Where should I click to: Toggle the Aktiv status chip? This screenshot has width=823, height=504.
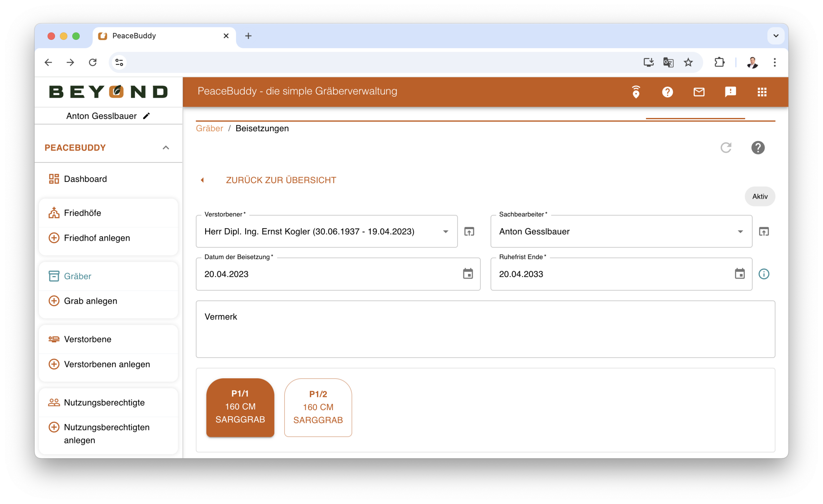[760, 196]
